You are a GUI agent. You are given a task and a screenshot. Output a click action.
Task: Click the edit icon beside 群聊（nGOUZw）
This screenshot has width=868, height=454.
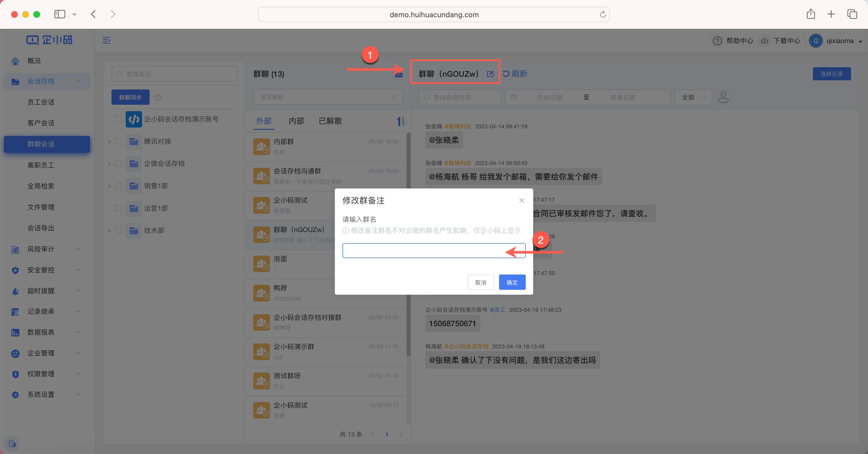490,74
